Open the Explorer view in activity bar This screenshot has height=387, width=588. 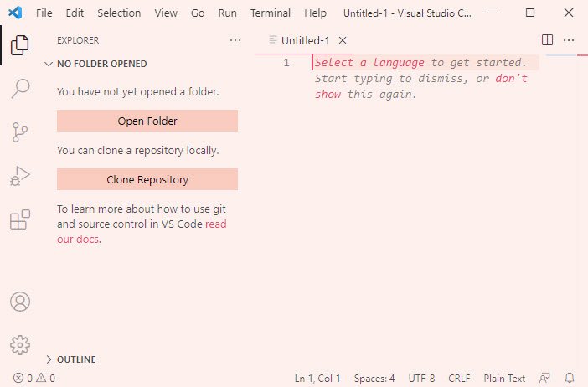(x=20, y=45)
